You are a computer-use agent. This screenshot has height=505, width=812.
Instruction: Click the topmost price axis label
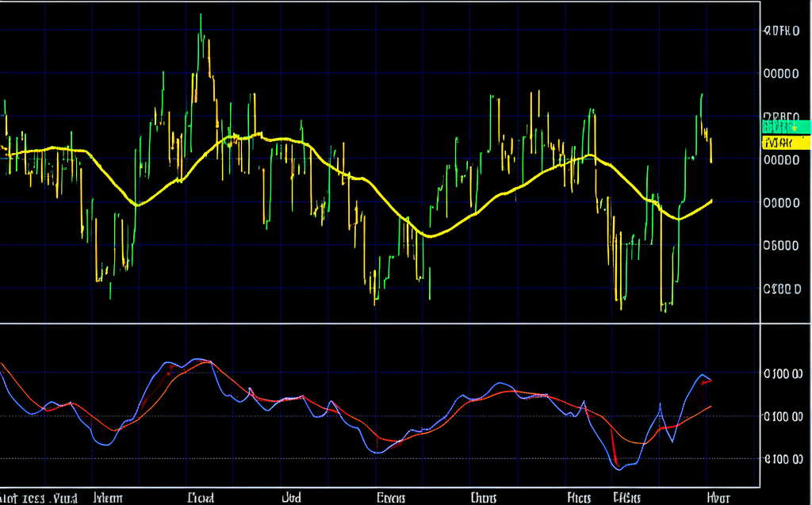coord(780,31)
